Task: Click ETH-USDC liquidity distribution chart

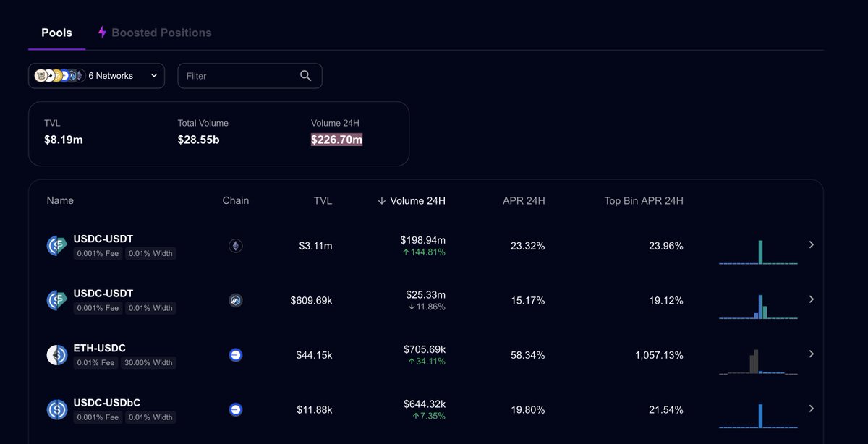Action: (759, 362)
